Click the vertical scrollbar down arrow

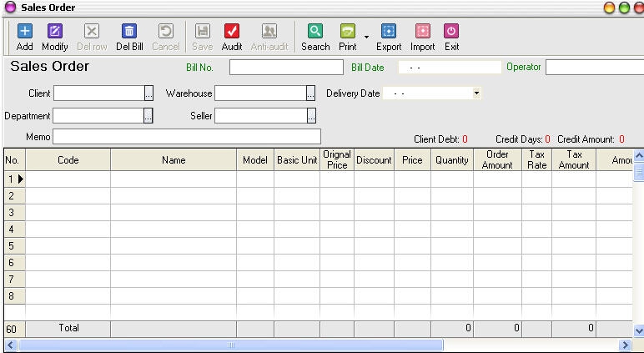(638, 330)
